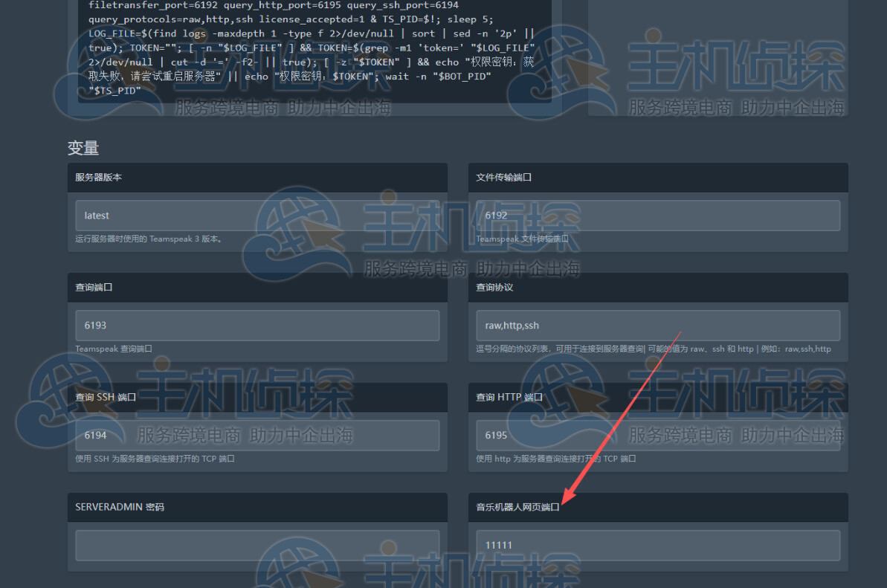This screenshot has height=588, width=887.
Task: Focus the 文件传输端口 field with value 6192
Action: pyautogui.click(x=658, y=216)
